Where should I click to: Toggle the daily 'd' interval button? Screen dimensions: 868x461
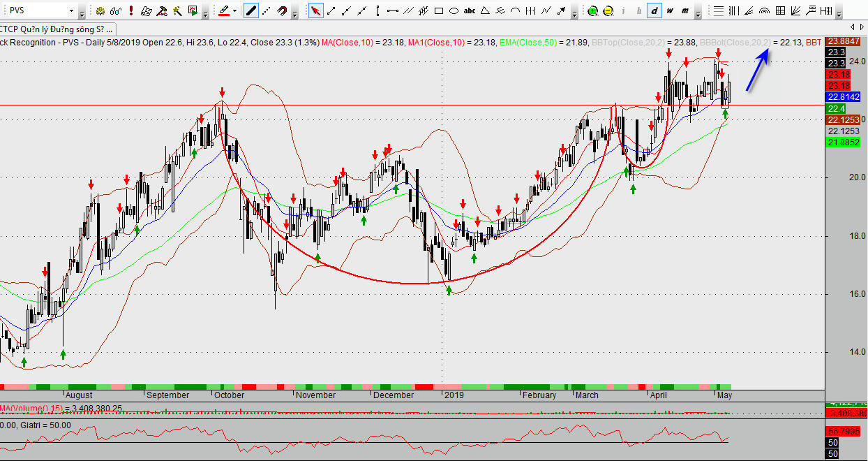654,10
